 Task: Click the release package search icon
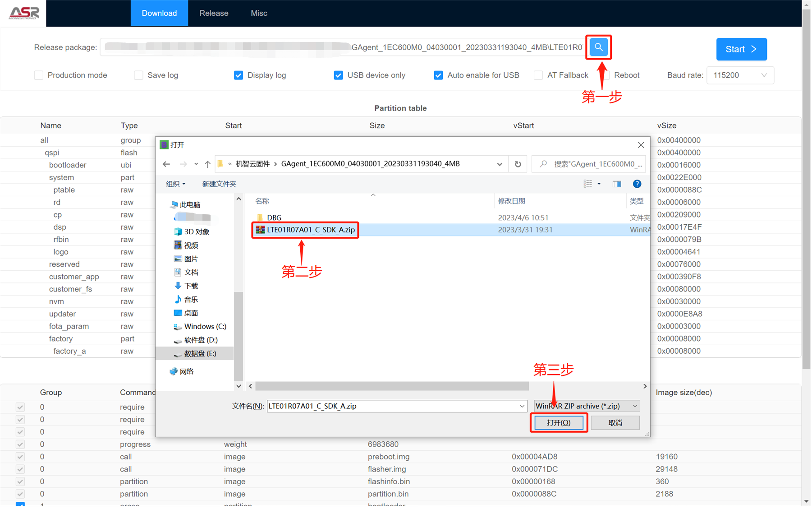598,47
